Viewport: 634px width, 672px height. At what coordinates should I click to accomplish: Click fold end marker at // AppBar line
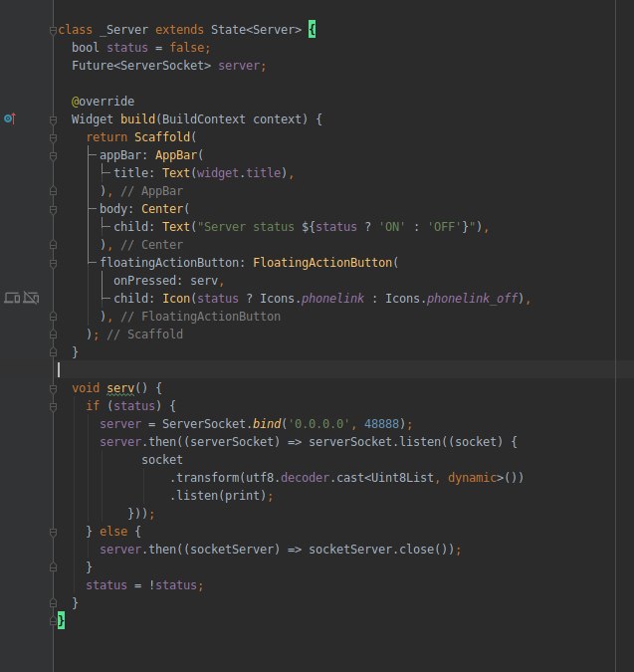(x=53, y=191)
